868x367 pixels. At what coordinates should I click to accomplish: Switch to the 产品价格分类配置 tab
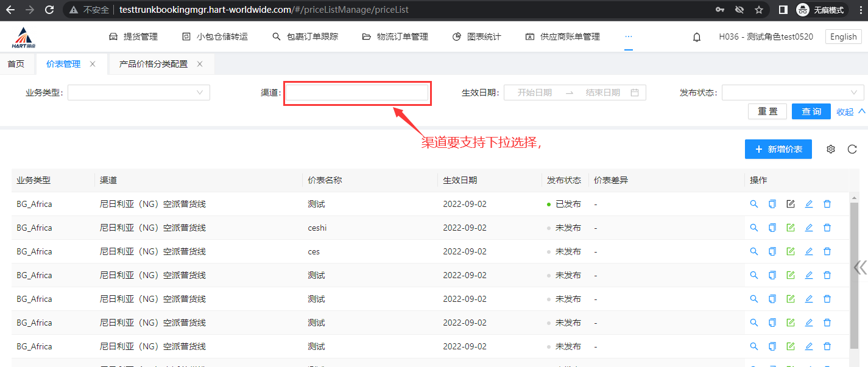click(153, 64)
